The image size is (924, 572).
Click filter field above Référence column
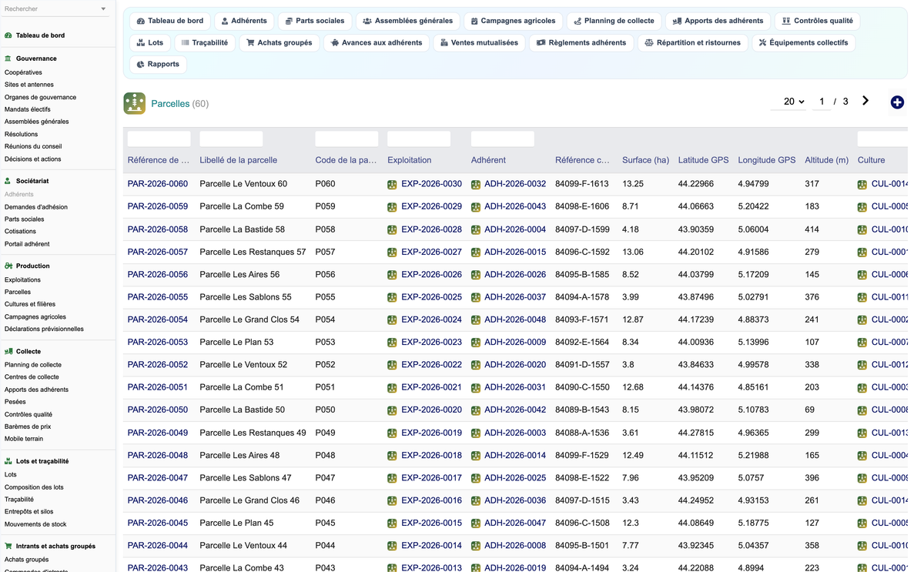click(x=159, y=139)
